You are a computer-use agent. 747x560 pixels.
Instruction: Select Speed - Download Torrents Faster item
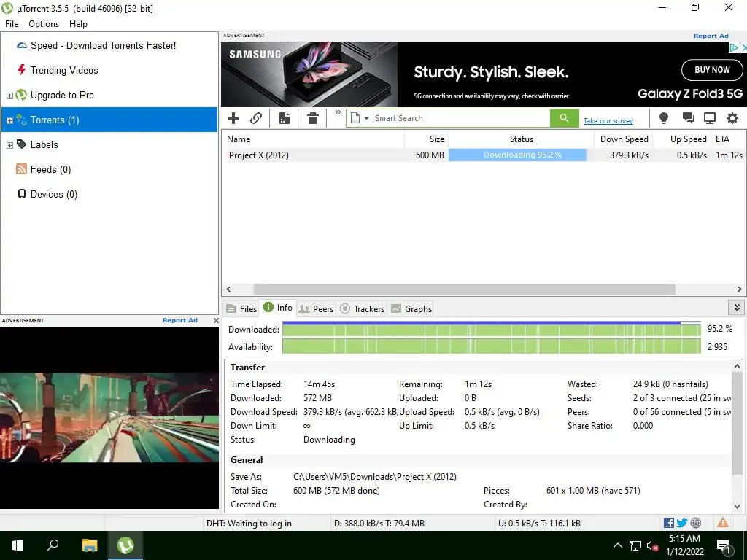[103, 46]
